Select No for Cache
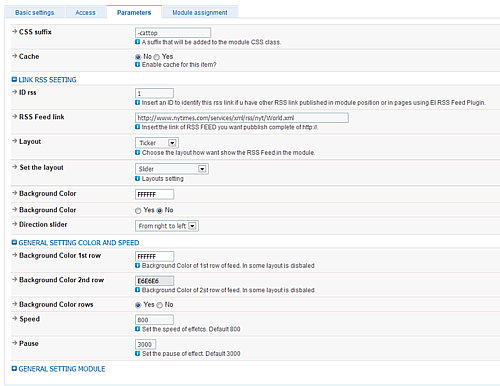 138,57
